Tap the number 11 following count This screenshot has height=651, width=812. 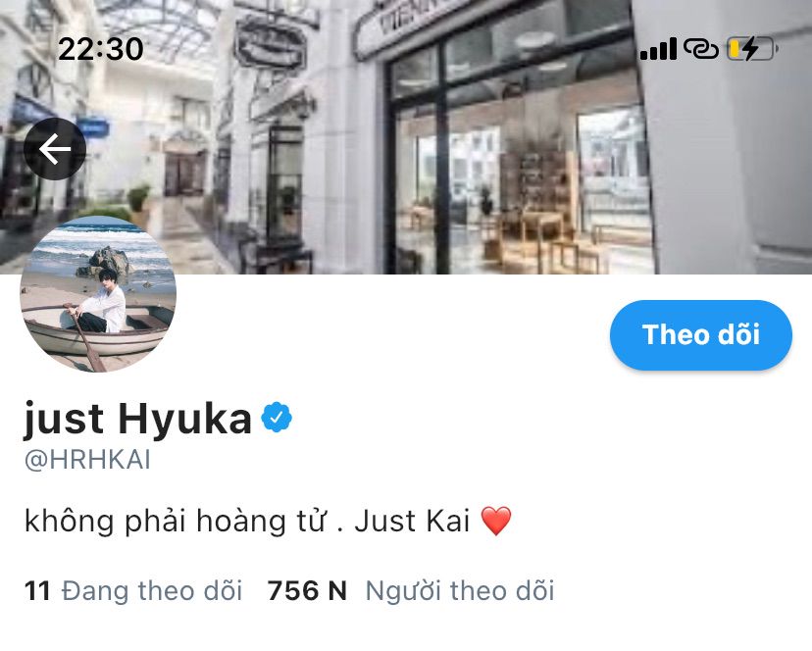(37, 591)
